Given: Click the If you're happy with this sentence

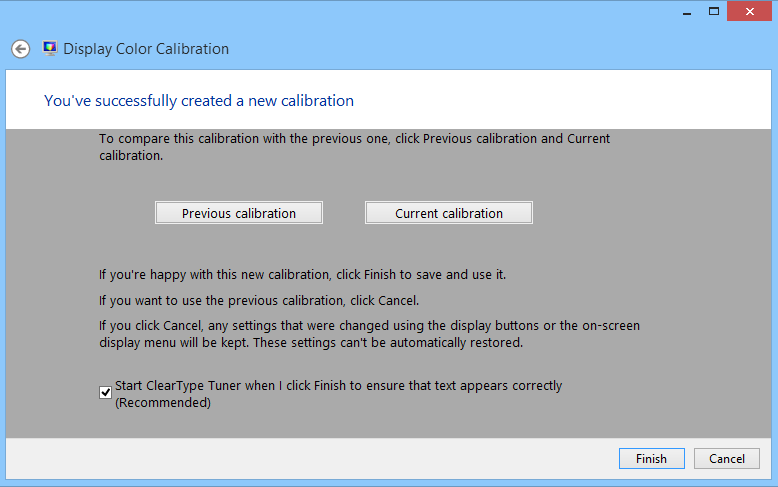Looking at the screenshot, I should 302,275.
